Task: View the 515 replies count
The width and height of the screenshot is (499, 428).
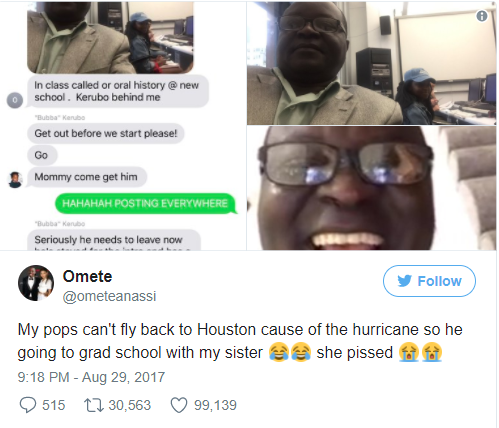Action: [x=54, y=405]
